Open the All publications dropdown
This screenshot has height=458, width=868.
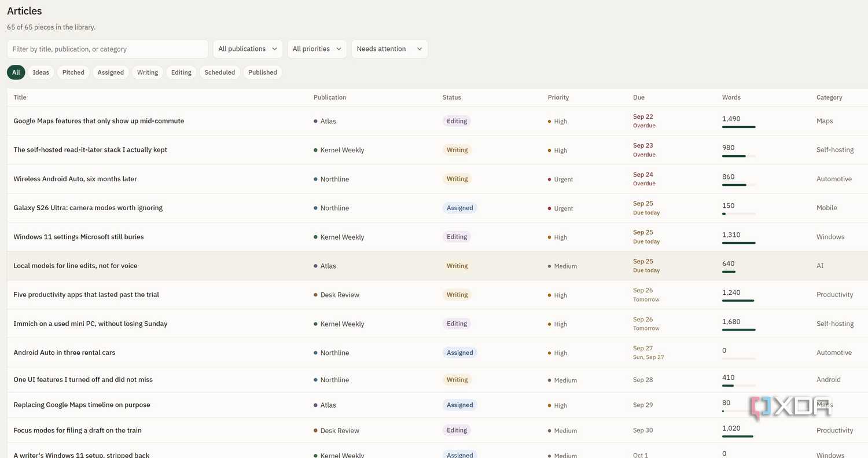click(x=248, y=49)
